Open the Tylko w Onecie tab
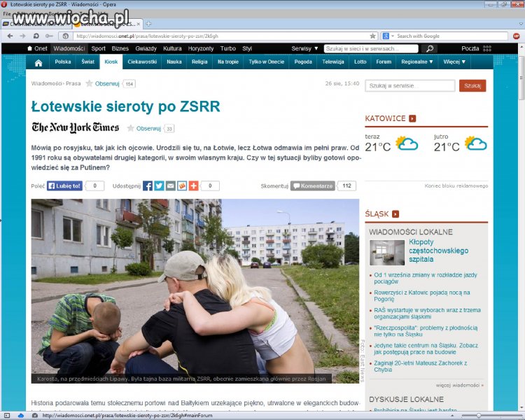The width and height of the screenshot is (525, 420). pos(266,62)
